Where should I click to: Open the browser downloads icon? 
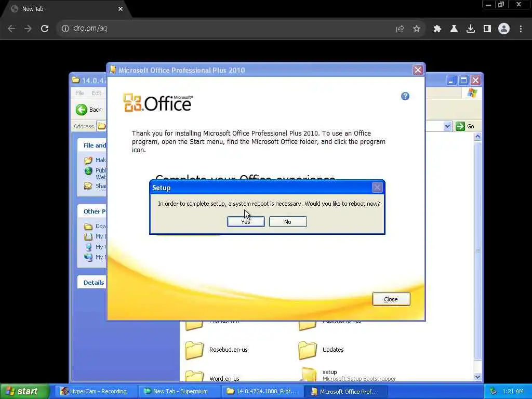click(471, 29)
